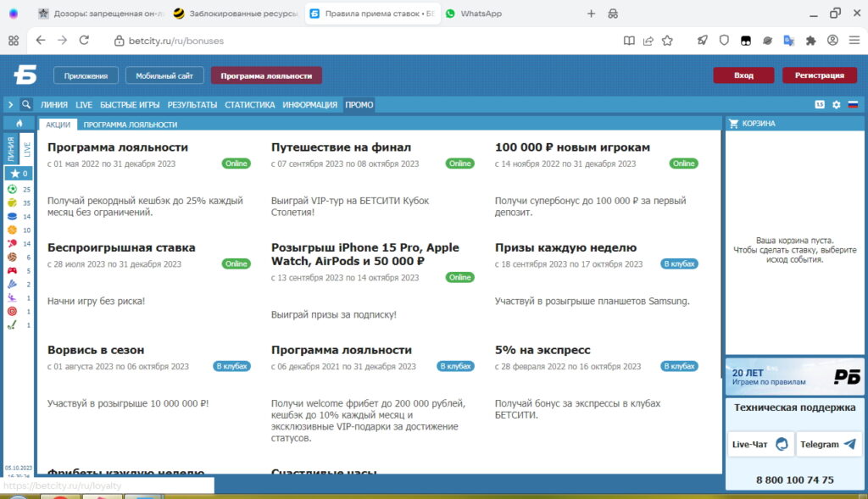This screenshot has width=868, height=499.
Task: Open РЕЗУЛЬТАТЫ menu item
Action: (192, 104)
